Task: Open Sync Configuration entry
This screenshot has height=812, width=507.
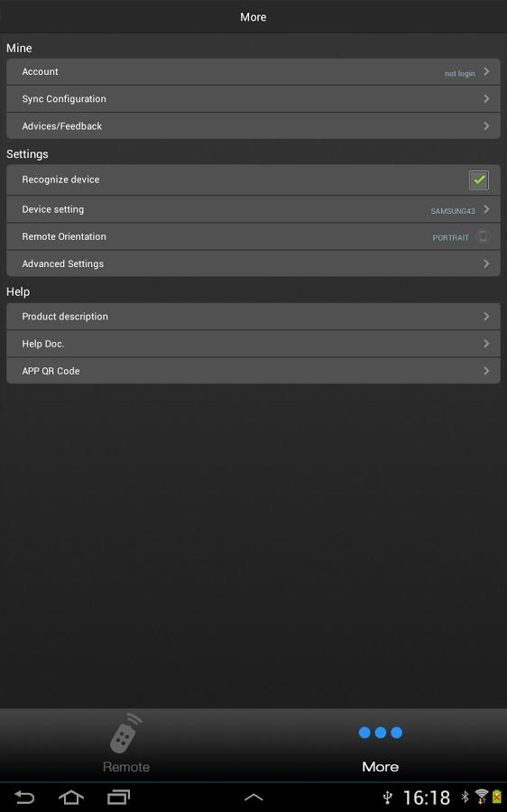Action: tap(253, 99)
